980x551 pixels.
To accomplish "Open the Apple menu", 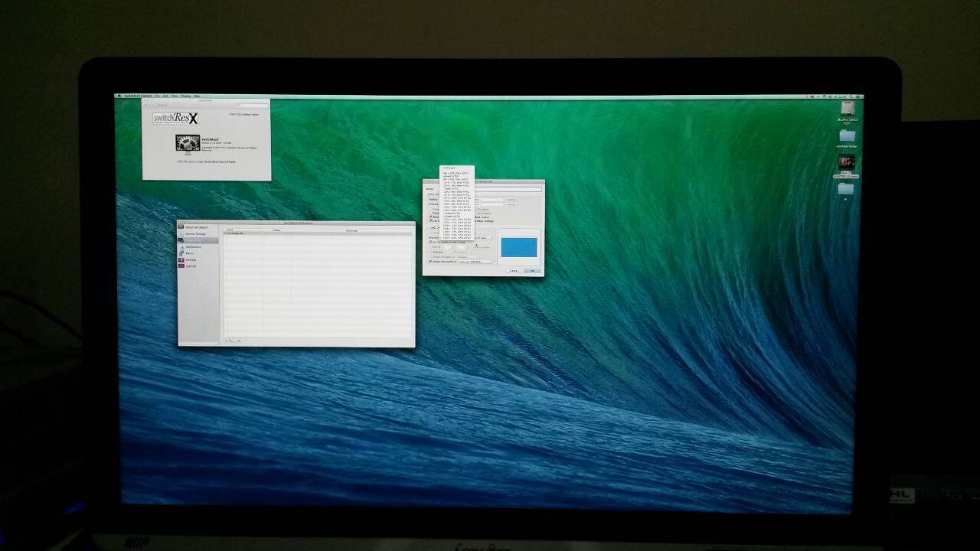I will click(119, 96).
